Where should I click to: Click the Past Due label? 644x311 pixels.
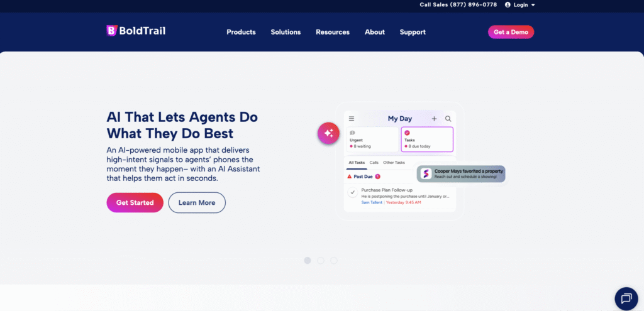(x=363, y=177)
